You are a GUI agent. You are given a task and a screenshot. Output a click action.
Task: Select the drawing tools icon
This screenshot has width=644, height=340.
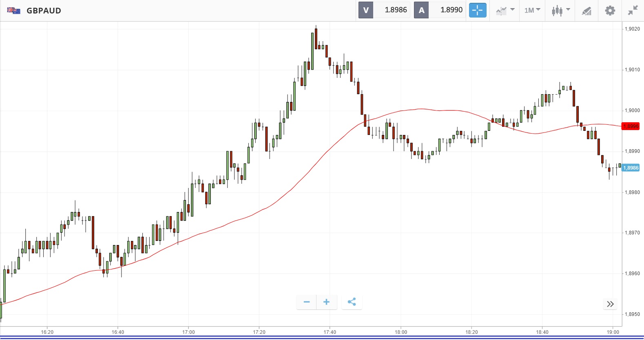pyautogui.click(x=586, y=11)
